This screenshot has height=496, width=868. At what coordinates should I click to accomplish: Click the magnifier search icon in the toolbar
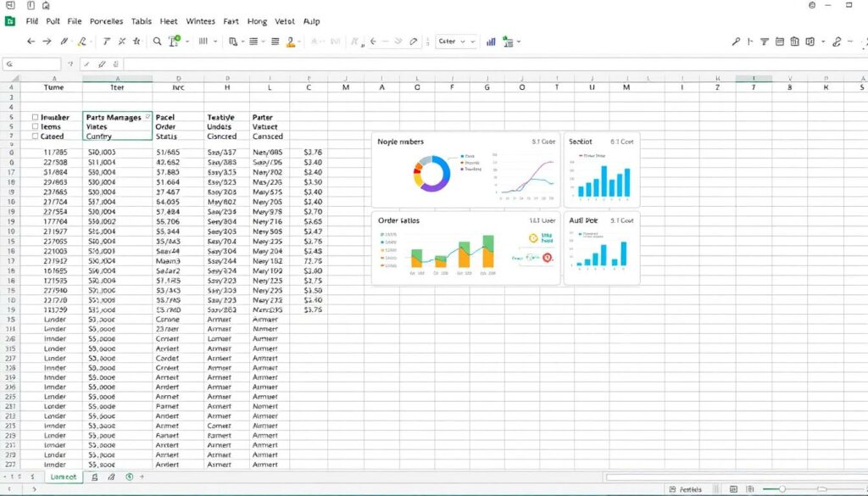point(157,42)
